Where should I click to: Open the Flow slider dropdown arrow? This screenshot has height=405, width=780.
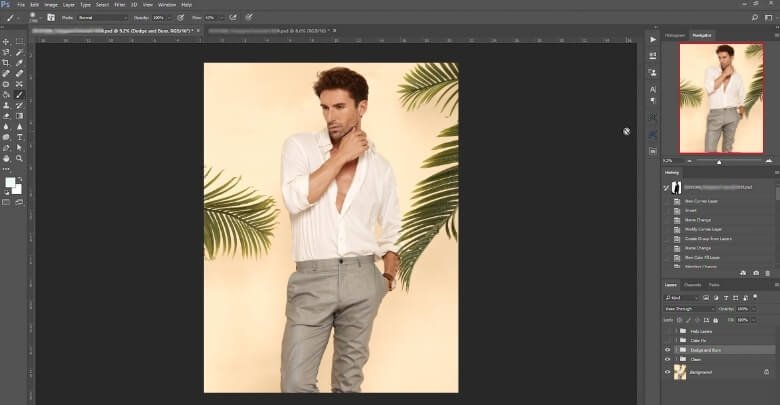221,17
